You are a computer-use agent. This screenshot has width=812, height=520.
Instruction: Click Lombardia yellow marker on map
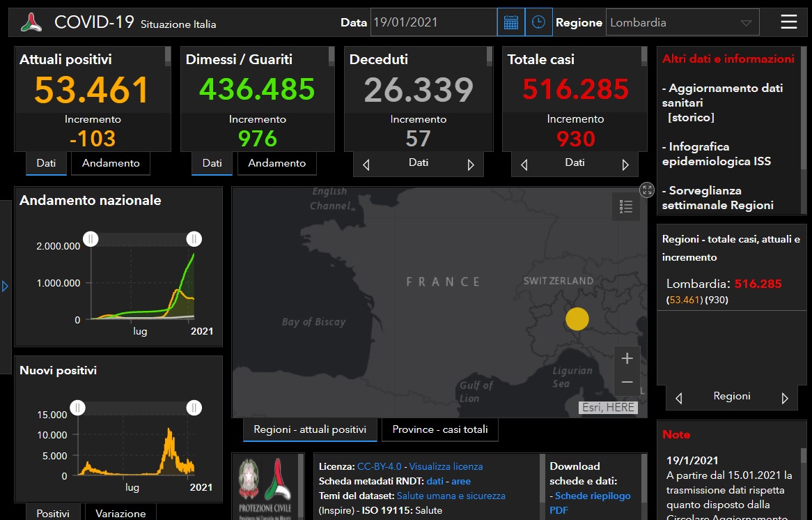click(577, 319)
